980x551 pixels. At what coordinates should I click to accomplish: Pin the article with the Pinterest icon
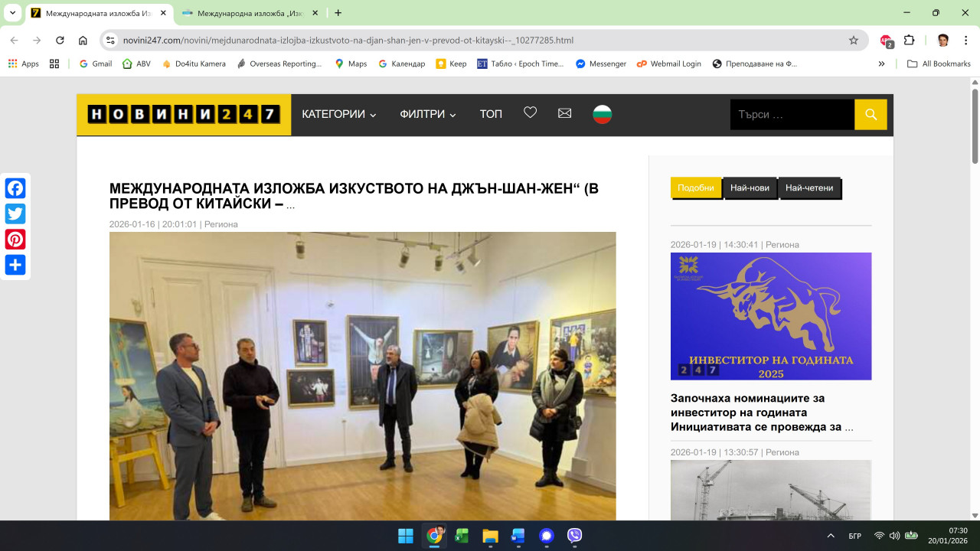pyautogui.click(x=15, y=240)
